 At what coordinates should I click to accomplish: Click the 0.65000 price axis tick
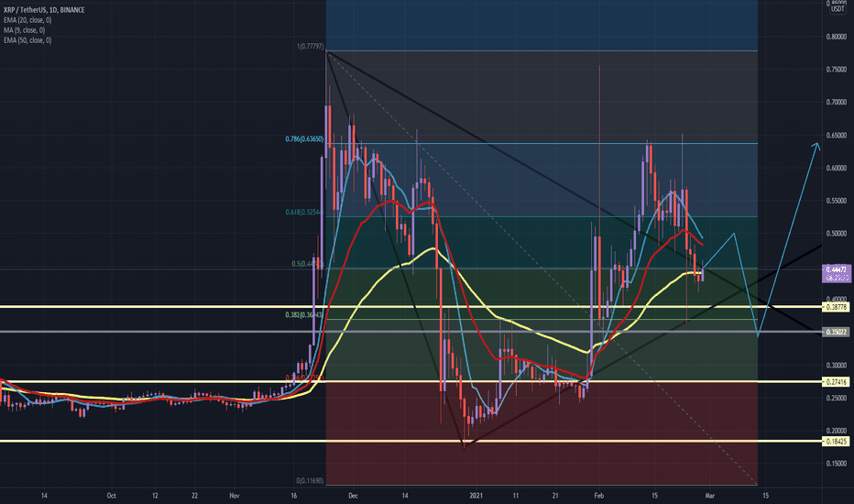click(836, 136)
